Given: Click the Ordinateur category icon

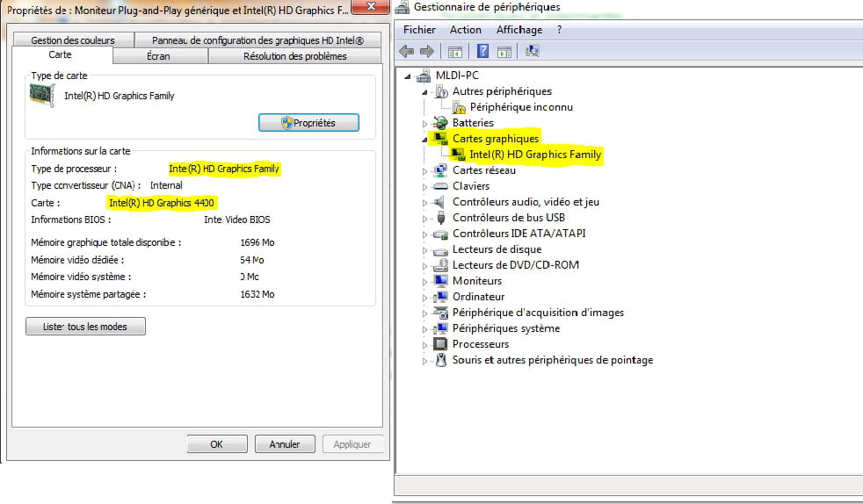Looking at the screenshot, I should point(440,297).
